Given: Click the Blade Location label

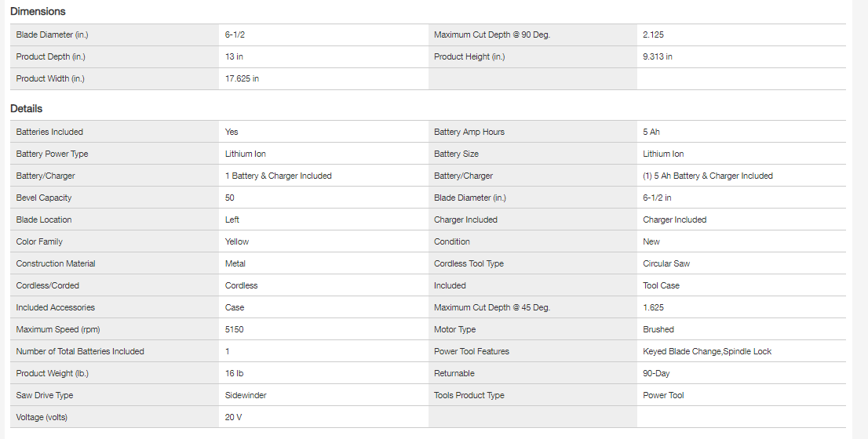Looking at the screenshot, I should pos(43,220).
